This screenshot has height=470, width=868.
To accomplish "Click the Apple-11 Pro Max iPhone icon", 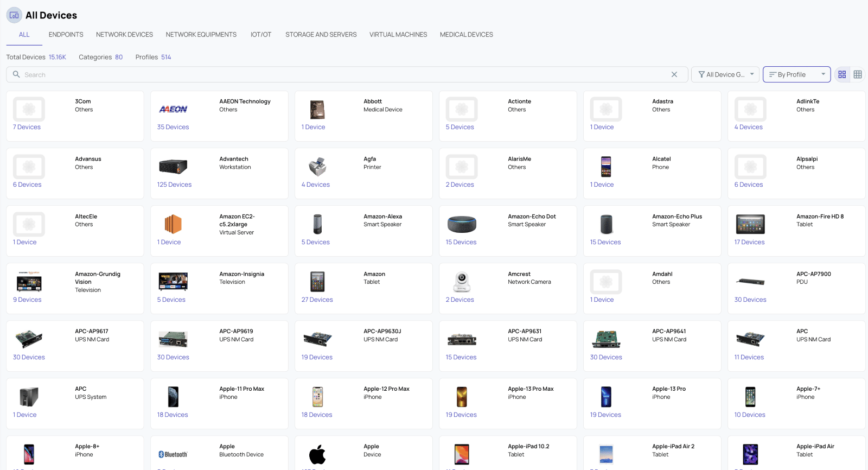I will 173,397.
